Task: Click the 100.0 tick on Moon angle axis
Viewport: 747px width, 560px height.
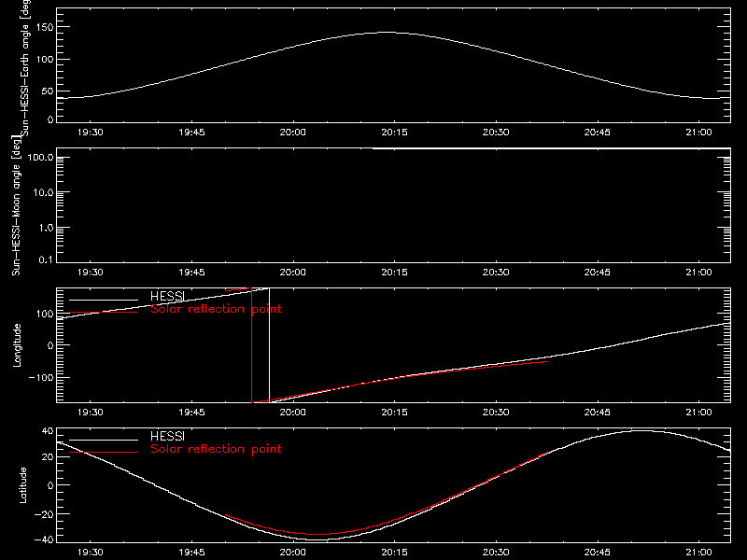Action: coord(40,157)
